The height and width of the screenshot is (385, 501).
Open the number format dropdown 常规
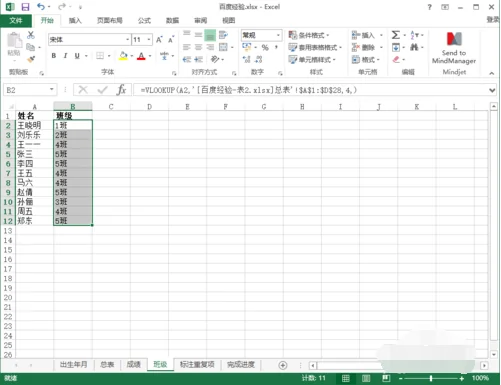click(278, 35)
